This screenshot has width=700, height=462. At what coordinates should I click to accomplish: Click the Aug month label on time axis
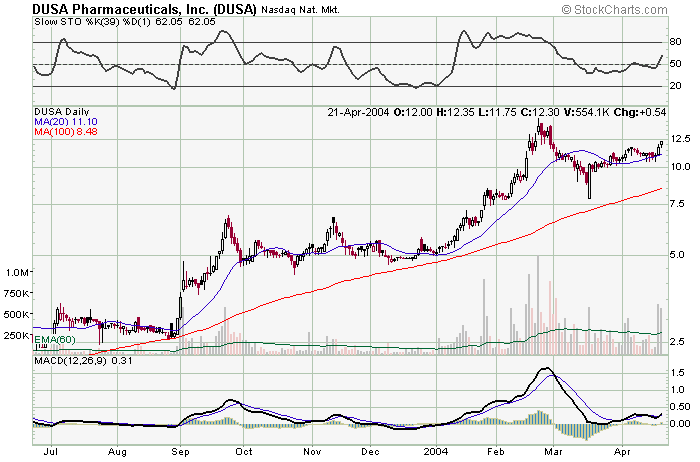pyautogui.click(x=117, y=452)
